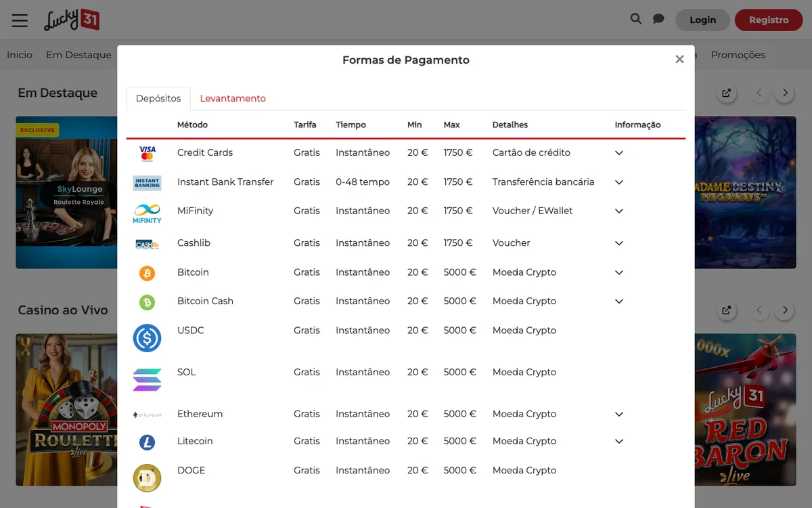Viewport: 812px width, 508px height.
Task: Open the hamburger menu
Action: (x=20, y=20)
